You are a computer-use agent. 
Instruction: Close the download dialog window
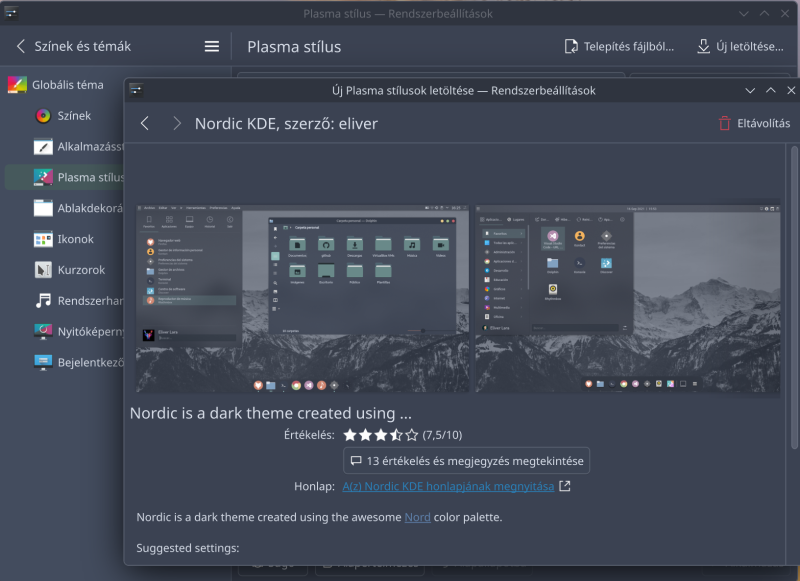[x=791, y=90]
